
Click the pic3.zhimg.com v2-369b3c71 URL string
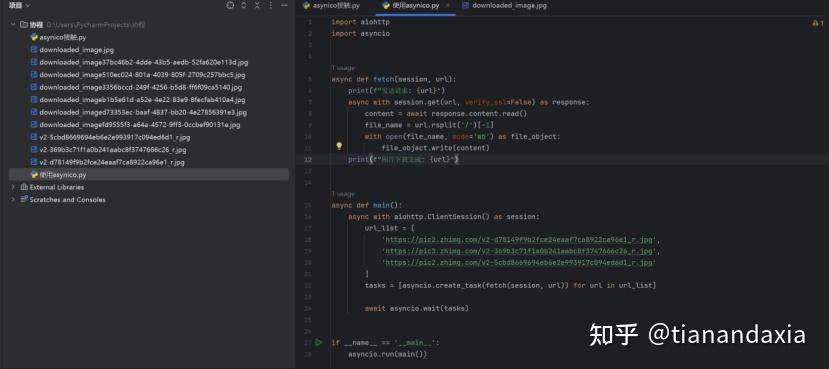coord(519,251)
